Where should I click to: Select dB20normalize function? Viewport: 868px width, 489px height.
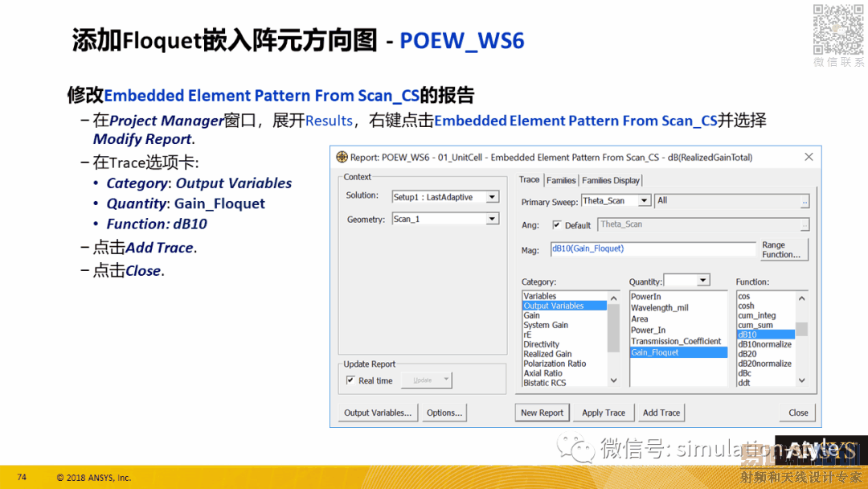(x=766, y=364)
